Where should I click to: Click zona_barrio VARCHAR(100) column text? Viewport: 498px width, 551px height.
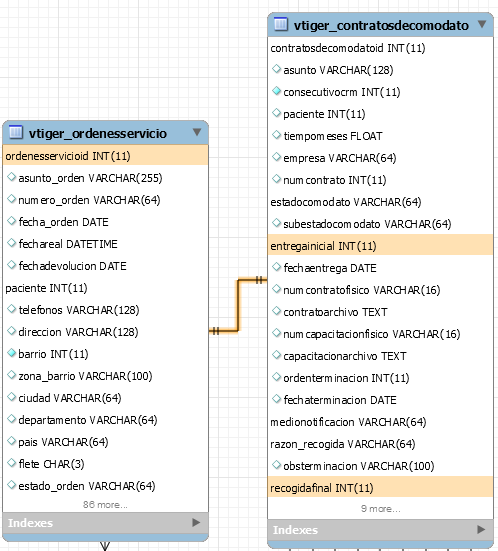click(85, 376)
